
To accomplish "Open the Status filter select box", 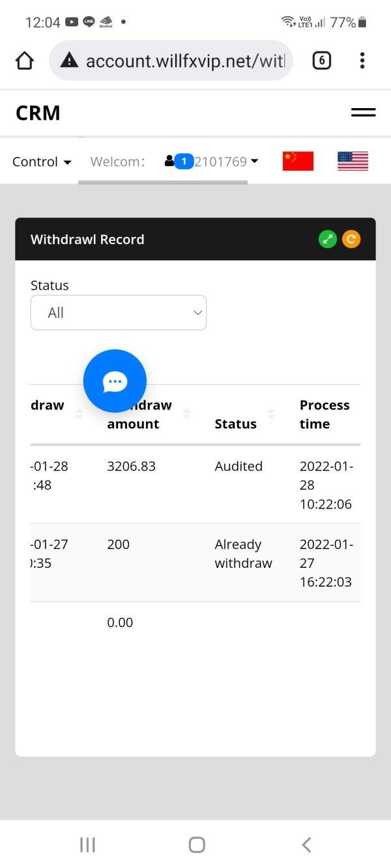I will (x=119, y=313).
